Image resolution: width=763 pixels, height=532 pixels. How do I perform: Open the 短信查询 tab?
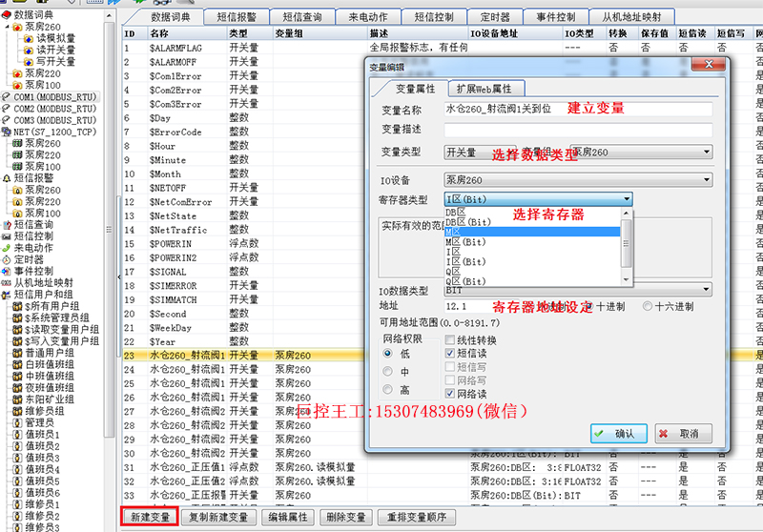pos(302,17)
